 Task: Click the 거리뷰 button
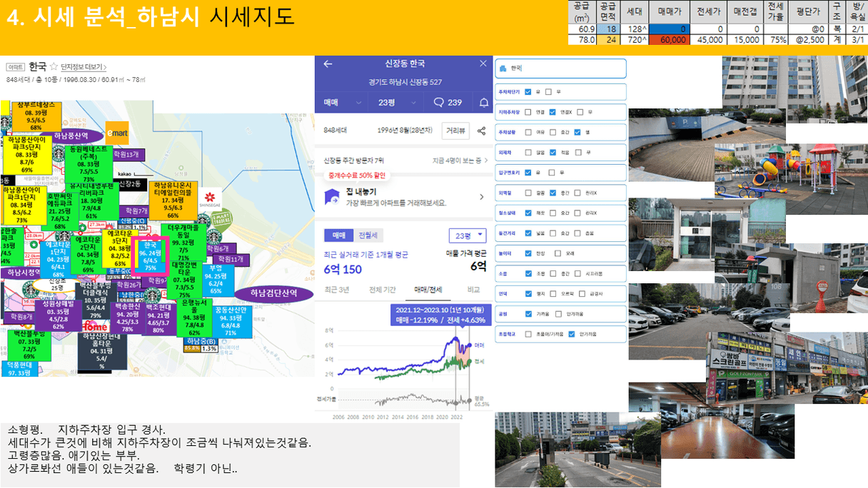click(x=455, y=131)
